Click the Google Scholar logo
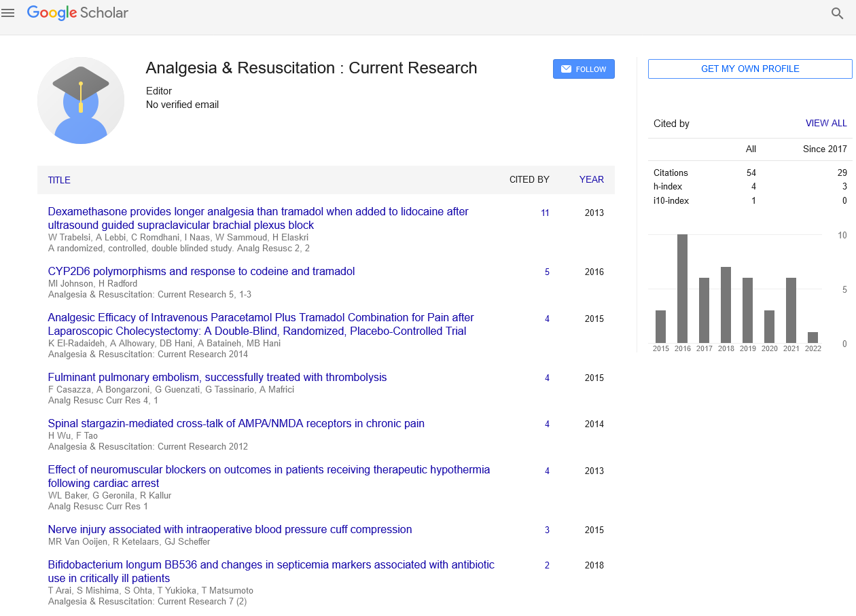856x616 pixels. pos(77,13)
